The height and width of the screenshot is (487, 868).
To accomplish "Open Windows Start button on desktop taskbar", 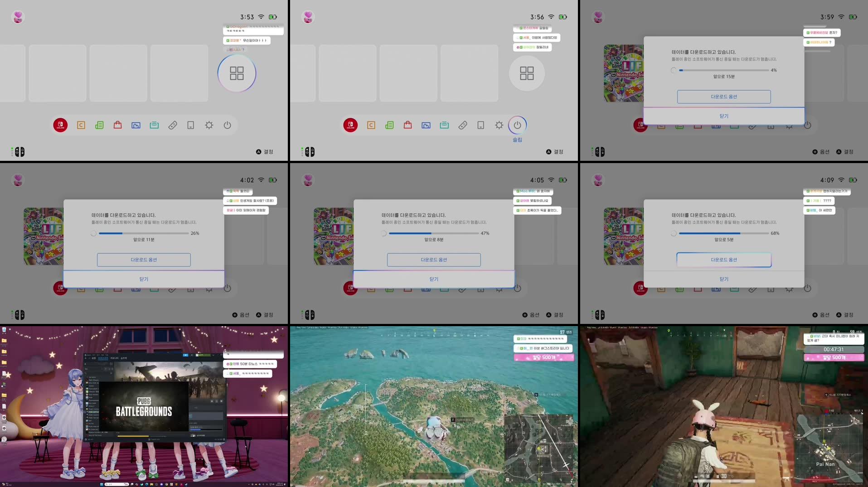I will 102,484.
